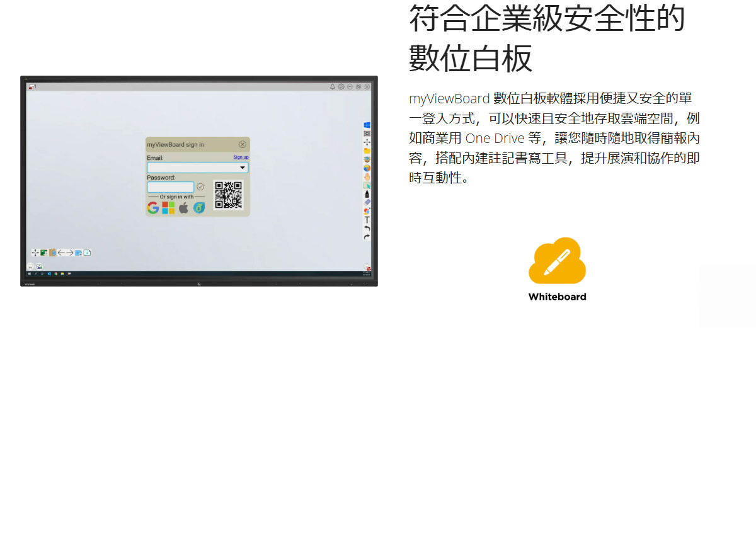Open the magic box icon
Screen dimensions: 756x543
(367, 159)
